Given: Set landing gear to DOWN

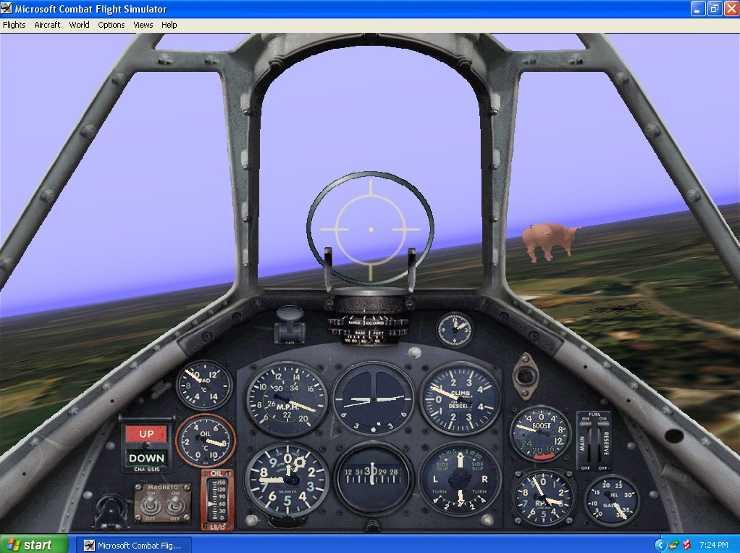Looking at the screenshot, I should tap(146, 458).
